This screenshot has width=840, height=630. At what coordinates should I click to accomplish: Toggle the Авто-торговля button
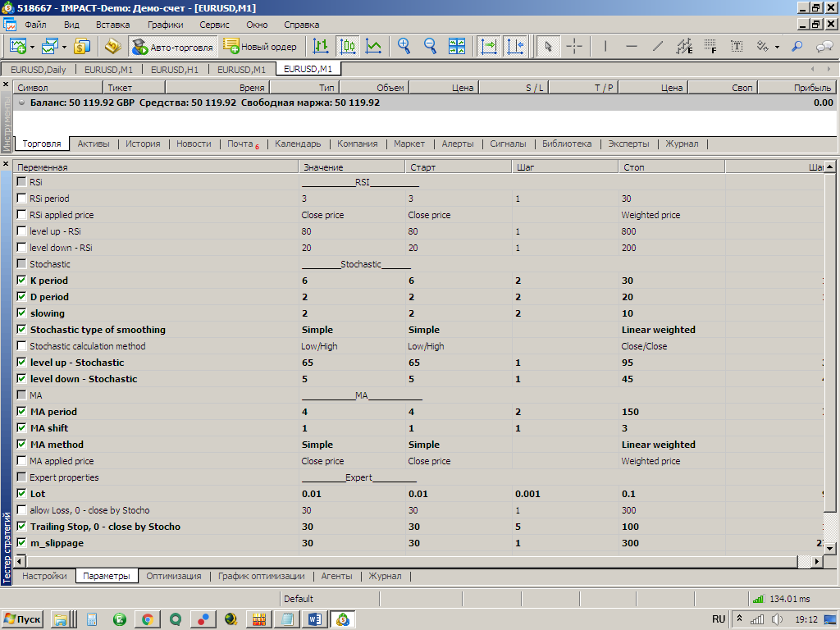click(173, 47)
